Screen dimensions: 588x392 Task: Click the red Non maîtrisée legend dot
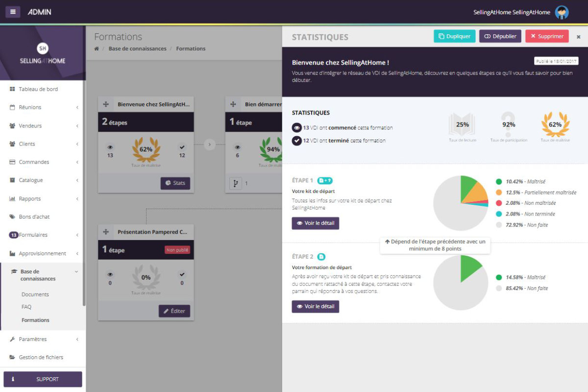499,203
